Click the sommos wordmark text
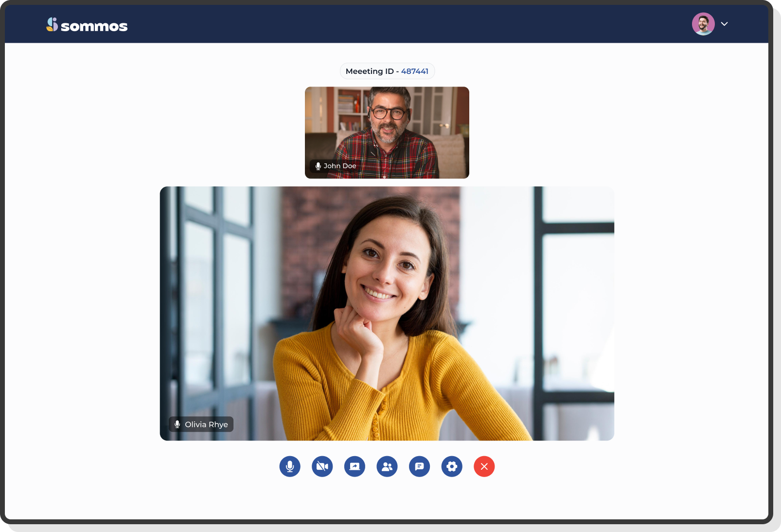 coord(94,26)
